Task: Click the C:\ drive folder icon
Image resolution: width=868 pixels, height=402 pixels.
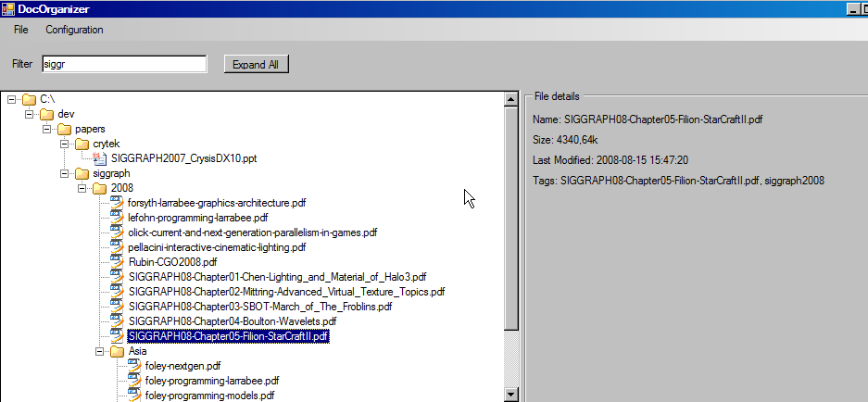Action: [x=30, y=100]
